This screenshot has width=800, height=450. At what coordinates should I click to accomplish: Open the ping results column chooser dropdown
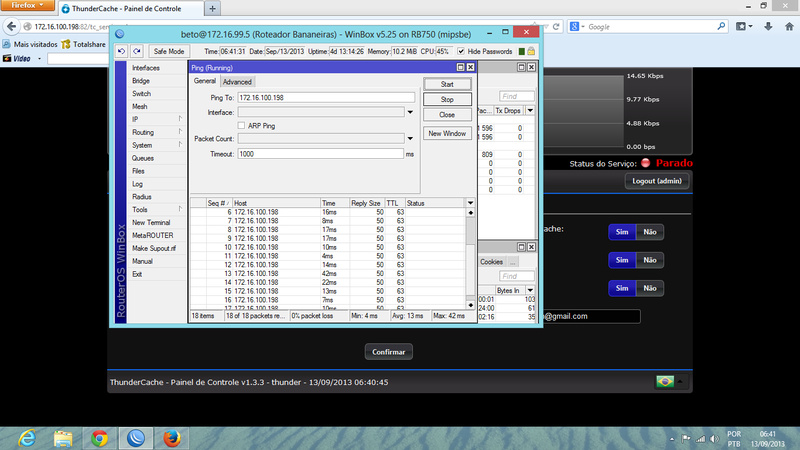pos(470,203)
